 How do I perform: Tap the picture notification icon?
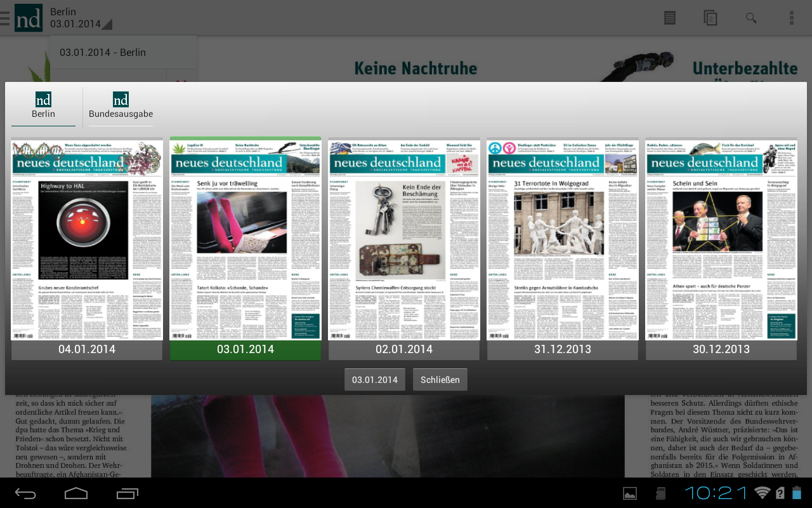coord(630,493)
